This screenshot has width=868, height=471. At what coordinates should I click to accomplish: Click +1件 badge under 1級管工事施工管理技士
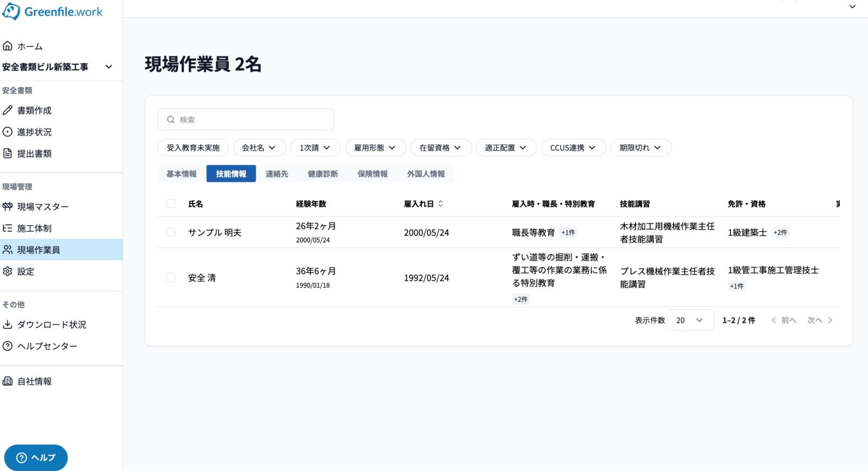click(x=737, y=286)
